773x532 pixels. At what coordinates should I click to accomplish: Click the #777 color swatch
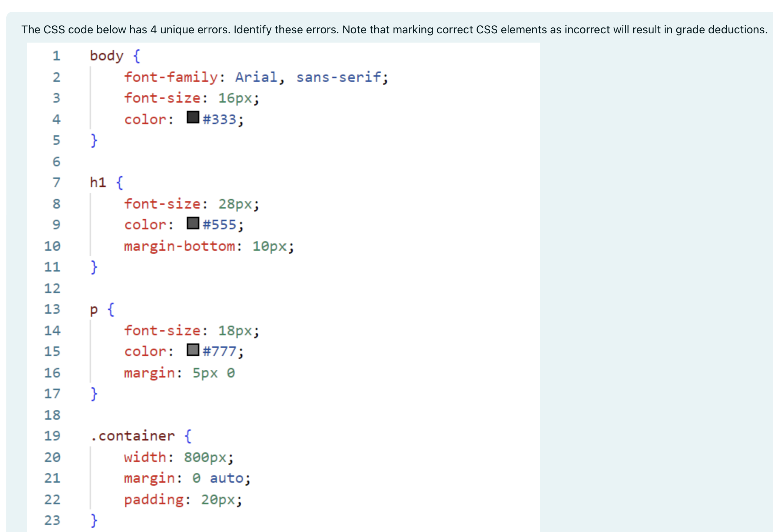193,350
